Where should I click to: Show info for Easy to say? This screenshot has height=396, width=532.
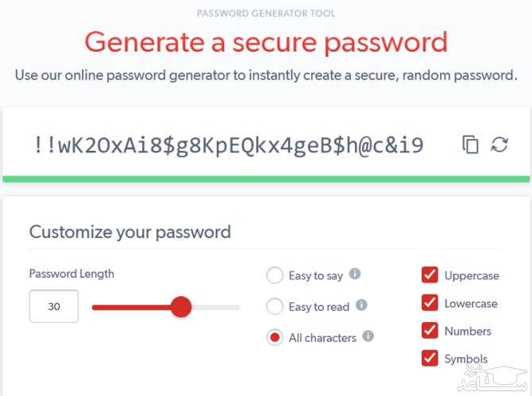tap(355, 274)
